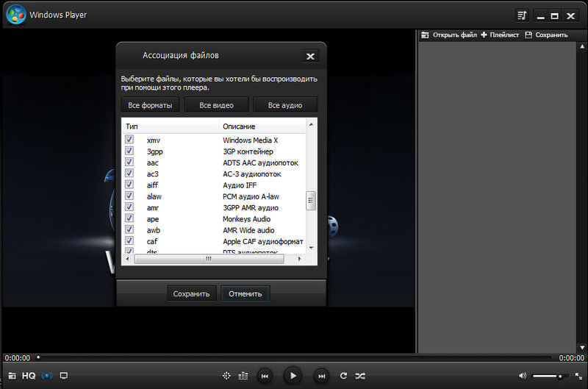
Task: Open the video effects settings icon
Action: click(226, 376)
